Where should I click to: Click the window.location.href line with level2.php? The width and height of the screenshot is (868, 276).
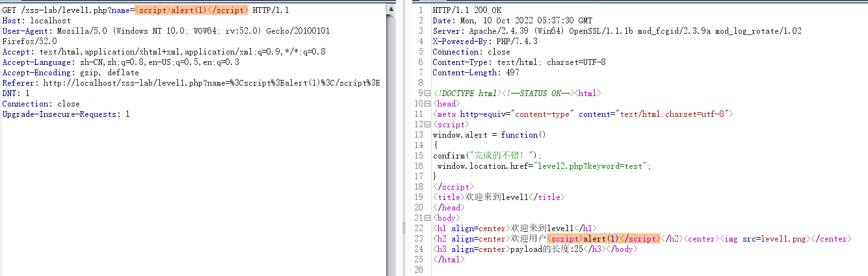(544, 166)
